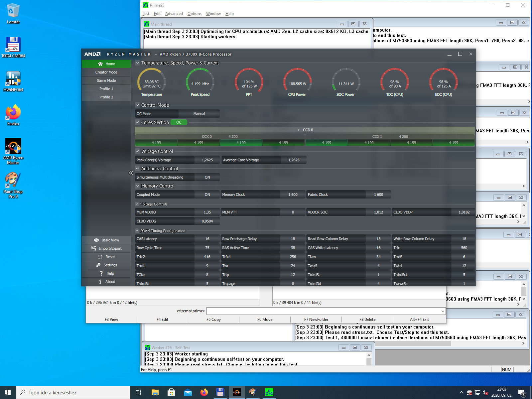
Task: Switch to Basic View
Action: tap(106, 240)
